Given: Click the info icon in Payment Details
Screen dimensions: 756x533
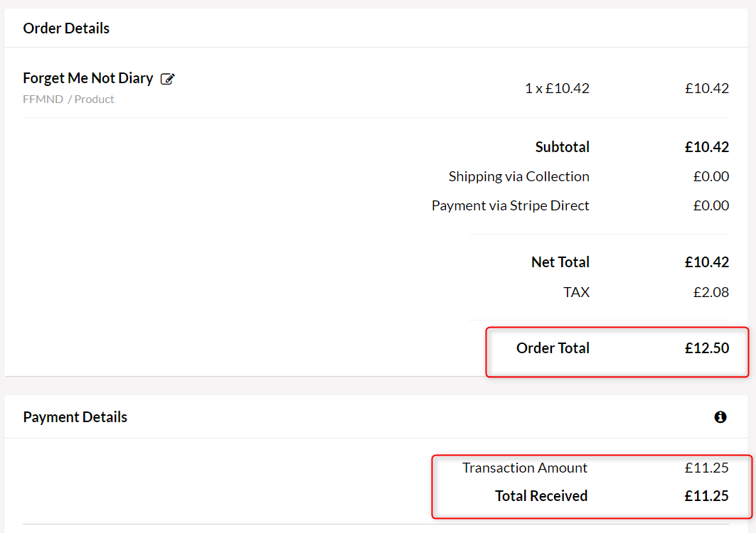Looking at the screenshot, I should pos(720,417).
